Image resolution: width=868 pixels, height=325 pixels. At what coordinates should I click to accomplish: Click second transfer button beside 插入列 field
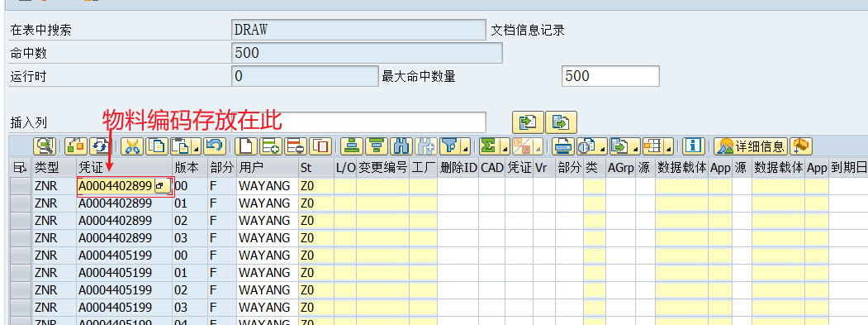point(562,122)
